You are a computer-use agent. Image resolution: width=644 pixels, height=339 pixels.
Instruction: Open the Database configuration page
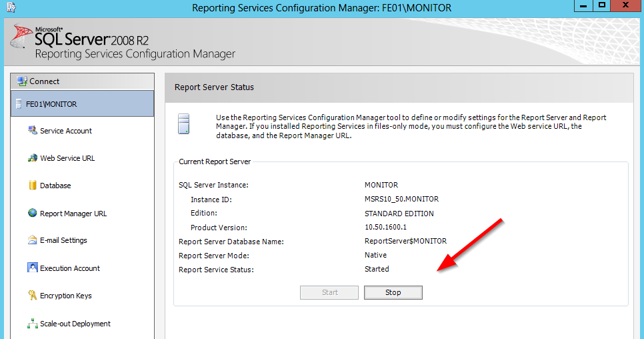point(55,186)
